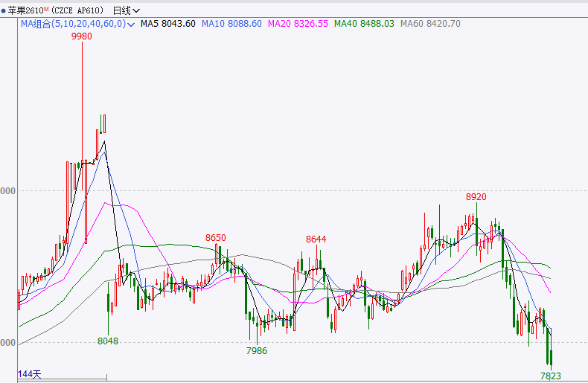The width and height of the screenshot is (588, 383).
Task: Click the 7823 latest low marker
Action: [x=550, y=376]
